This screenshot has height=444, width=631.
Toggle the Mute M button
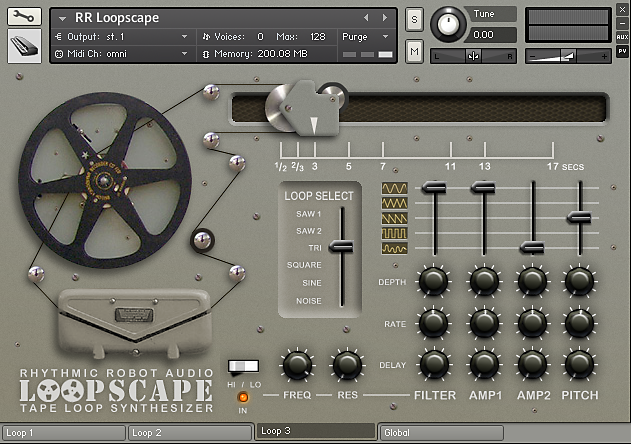coord(414,51)
